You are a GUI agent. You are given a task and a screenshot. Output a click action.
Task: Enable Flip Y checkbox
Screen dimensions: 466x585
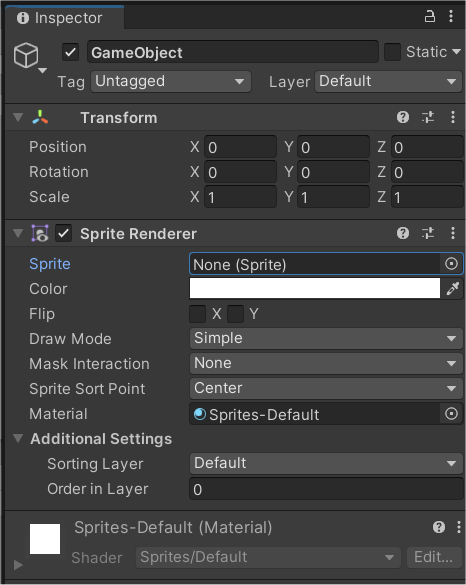point(235,314)
